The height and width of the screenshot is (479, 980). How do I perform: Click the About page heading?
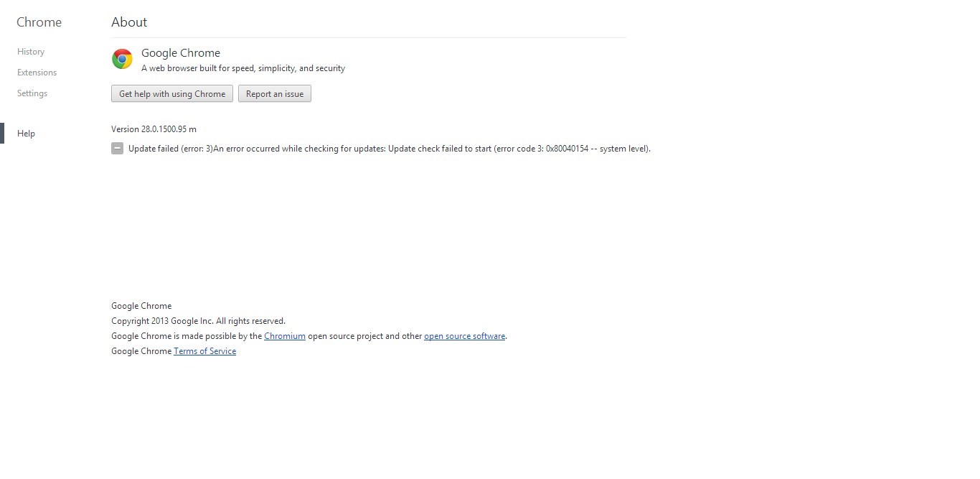(129, 22)
